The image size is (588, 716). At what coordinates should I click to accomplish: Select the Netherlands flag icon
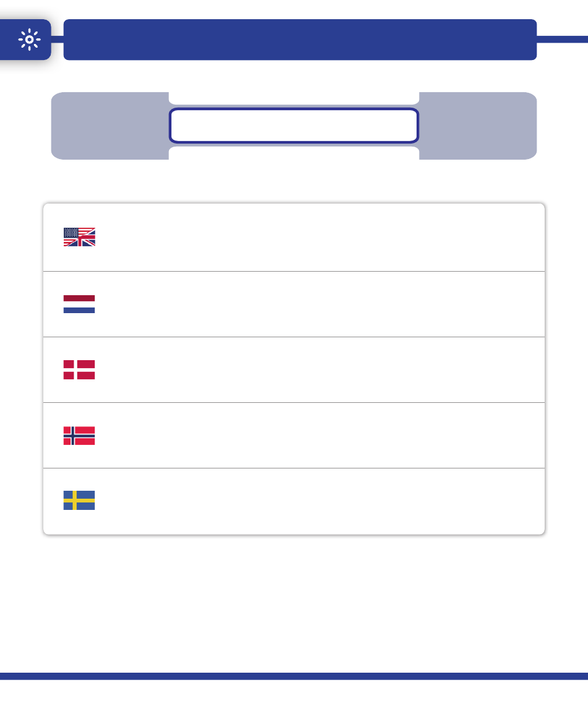coord(79,304)
